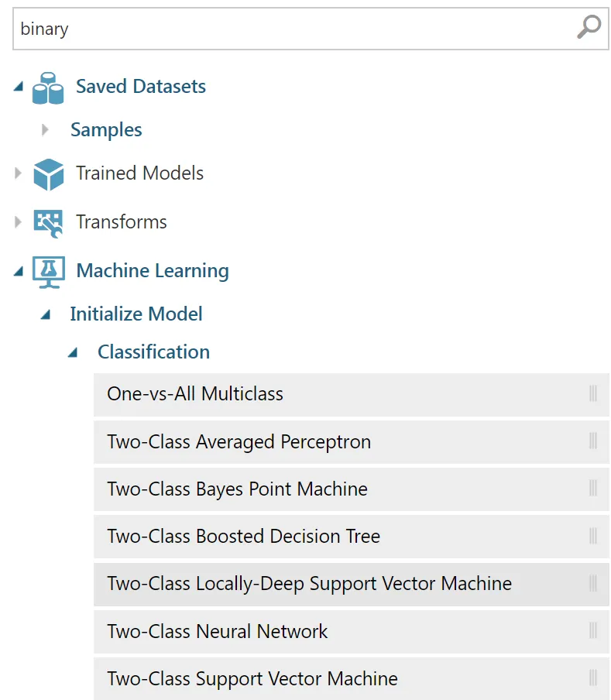Screen dimensions: 611x700
Task: Click drag handle of Two-Class Neural Network
Action: (x=592, y=631)
